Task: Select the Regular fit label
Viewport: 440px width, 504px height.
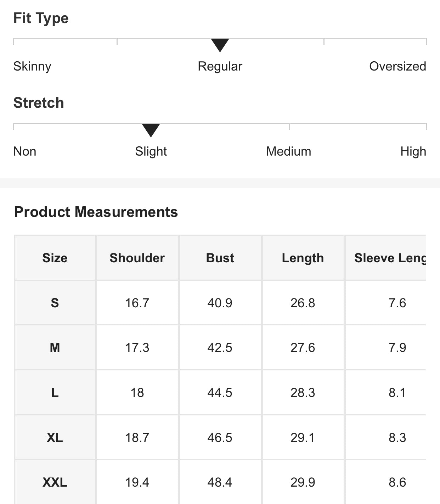Action: tap(220, 66)
